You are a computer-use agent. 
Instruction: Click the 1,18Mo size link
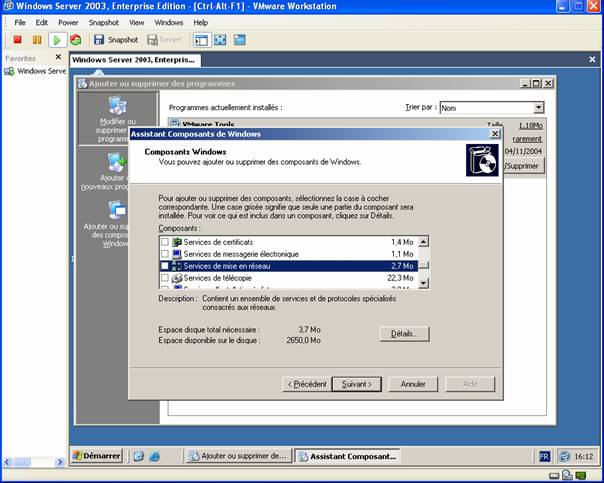[530, 126]
